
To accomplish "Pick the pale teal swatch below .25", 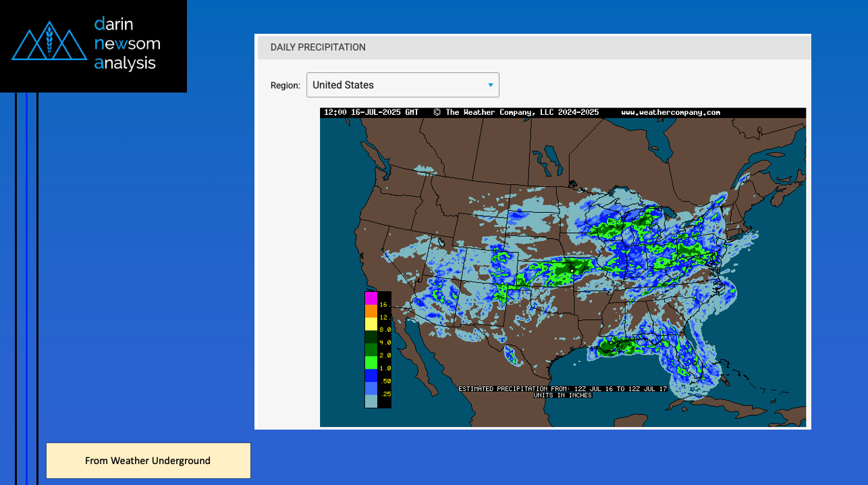I will (371, 401).
